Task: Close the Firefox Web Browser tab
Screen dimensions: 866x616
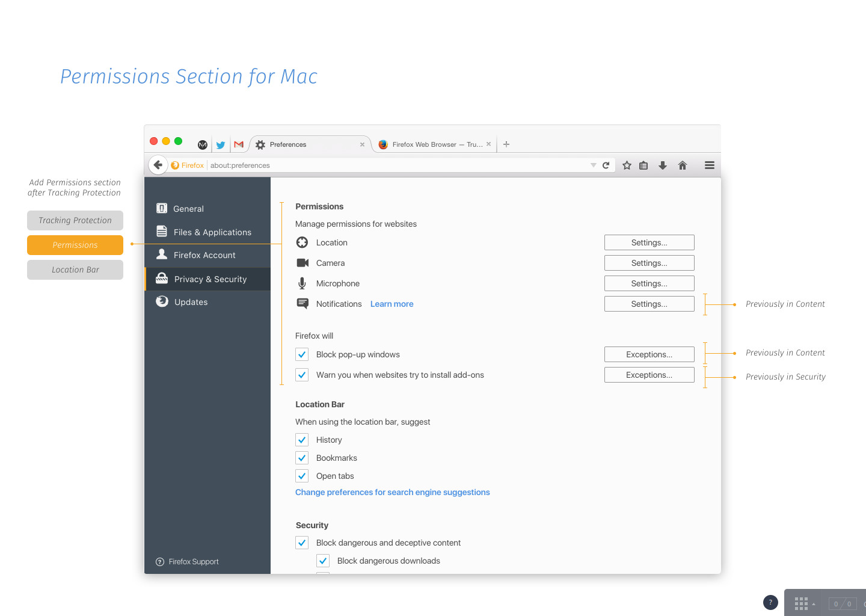Action: click(x=488, y=144)
